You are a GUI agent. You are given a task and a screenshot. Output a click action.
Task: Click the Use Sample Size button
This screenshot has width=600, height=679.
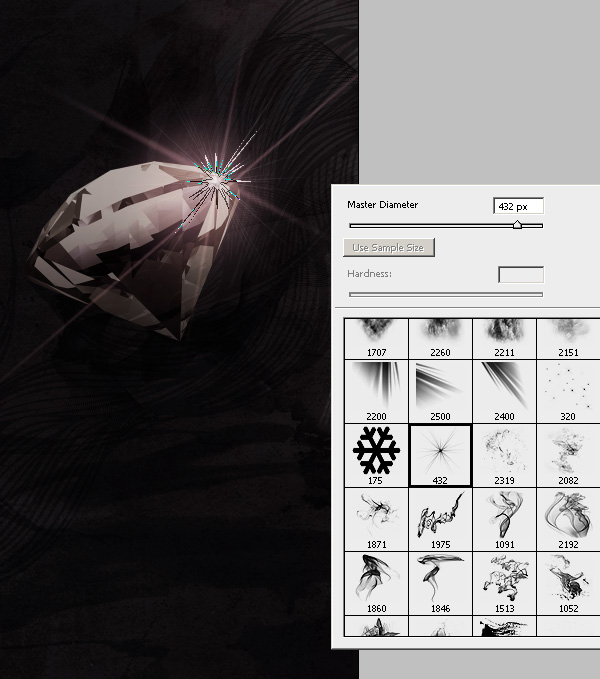tap(389, 248)
